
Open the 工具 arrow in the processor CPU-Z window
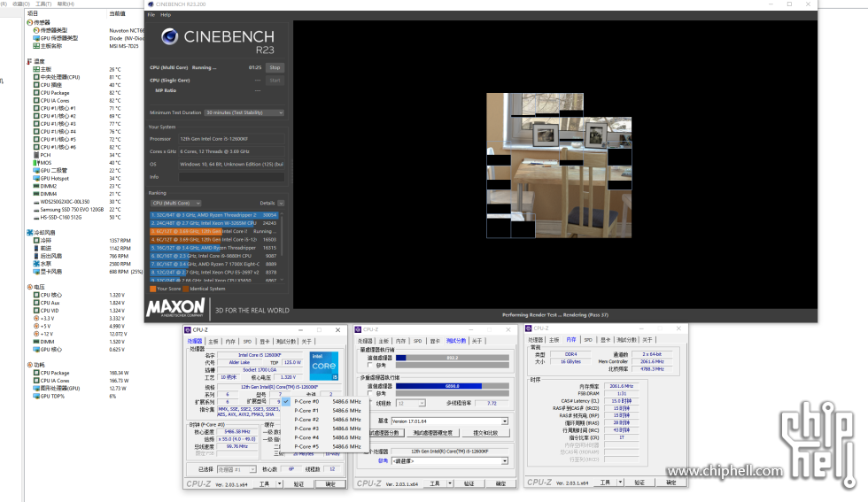[280, 483]
